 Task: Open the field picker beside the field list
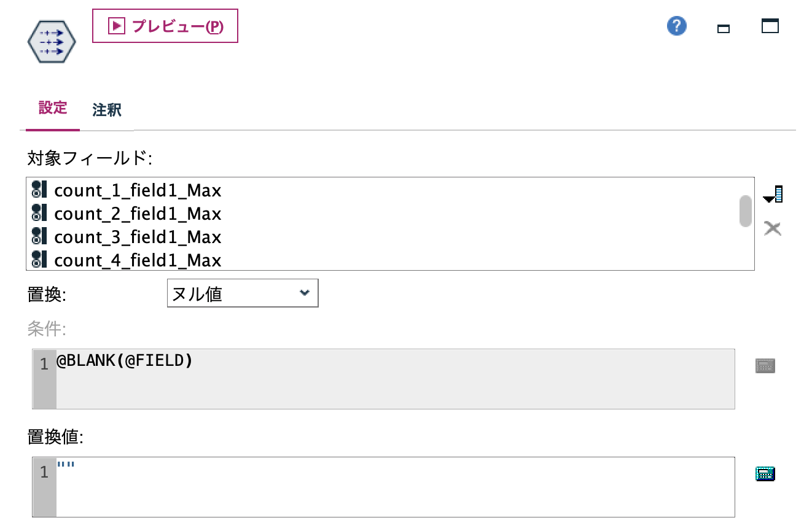pyautogui.click(x=773, y=194)
